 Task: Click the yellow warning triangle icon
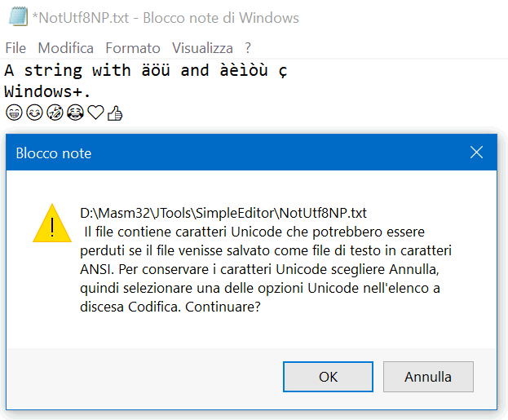pyautogui.click(x=52, y=223)
